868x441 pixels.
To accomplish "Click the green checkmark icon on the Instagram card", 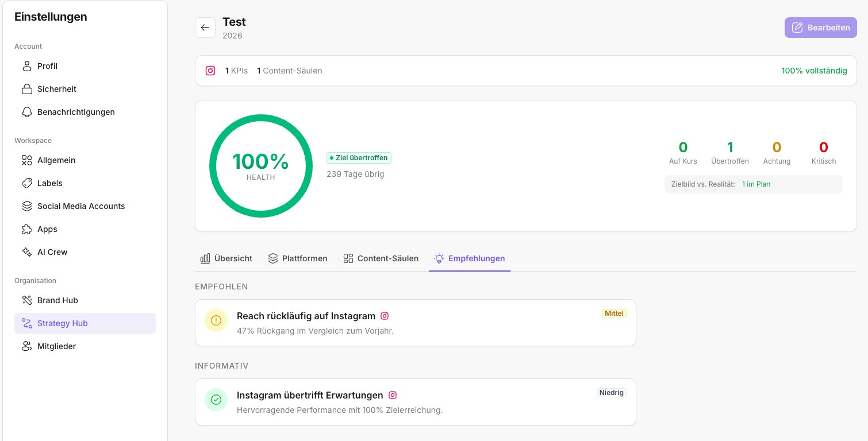I will (x=216, y=400).
